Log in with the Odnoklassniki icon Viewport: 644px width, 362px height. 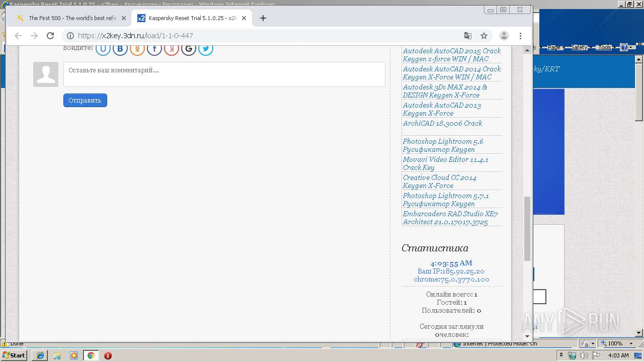[x=137, y=49]
